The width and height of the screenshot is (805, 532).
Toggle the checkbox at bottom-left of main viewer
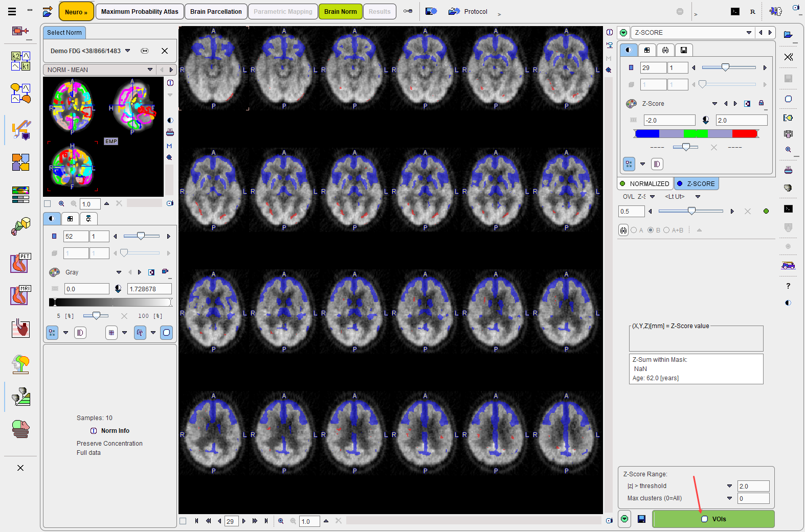(183, 521)
